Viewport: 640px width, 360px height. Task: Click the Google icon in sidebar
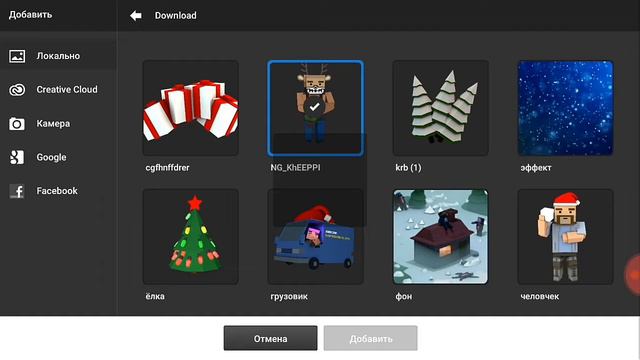click(x=17, y=157)
